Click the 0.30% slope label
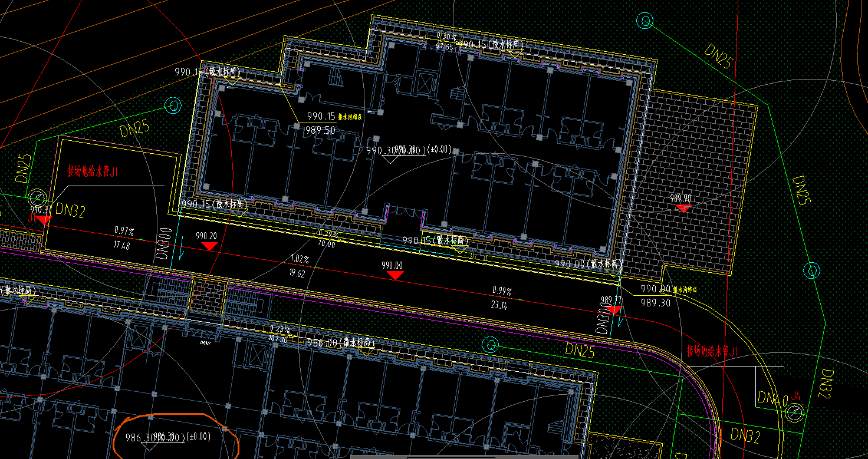Screen dimensions: 868x459 (445, 36)
